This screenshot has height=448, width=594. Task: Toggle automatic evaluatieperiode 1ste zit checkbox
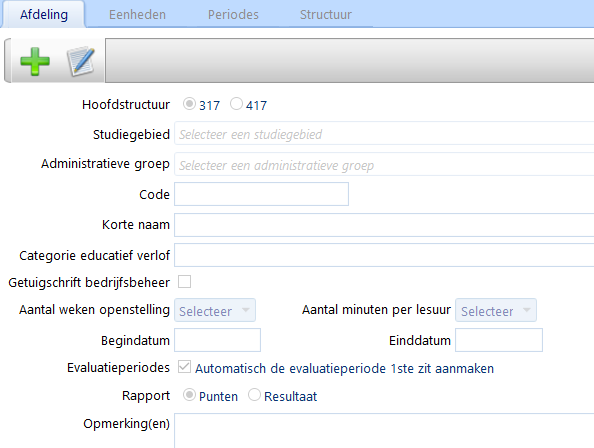coord(184,367)
